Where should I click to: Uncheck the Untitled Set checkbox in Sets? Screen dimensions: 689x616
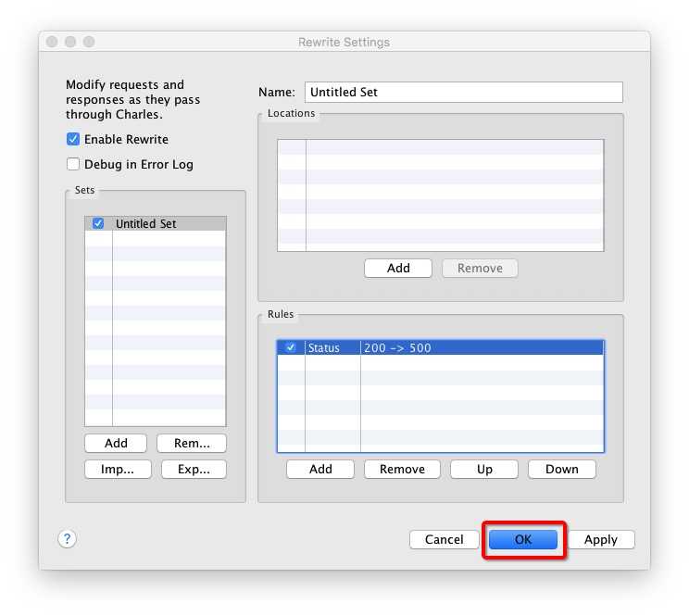[x=98, y=223]
